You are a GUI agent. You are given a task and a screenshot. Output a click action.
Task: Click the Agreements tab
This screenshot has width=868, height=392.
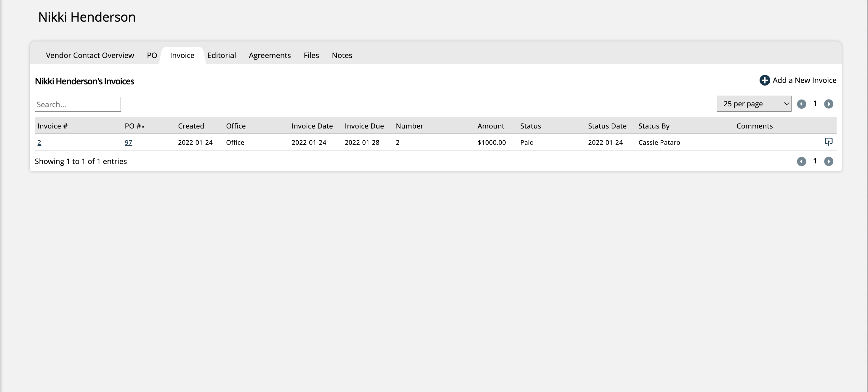270,55
